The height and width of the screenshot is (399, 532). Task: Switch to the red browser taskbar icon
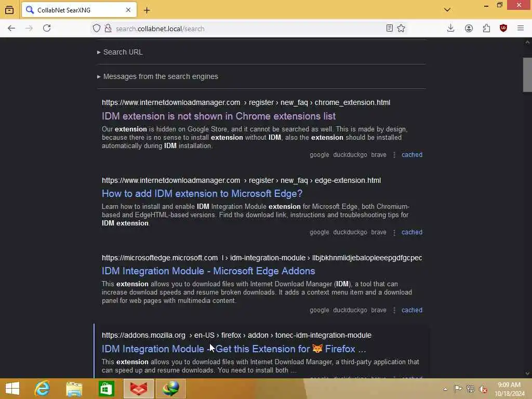click(139, 389)
